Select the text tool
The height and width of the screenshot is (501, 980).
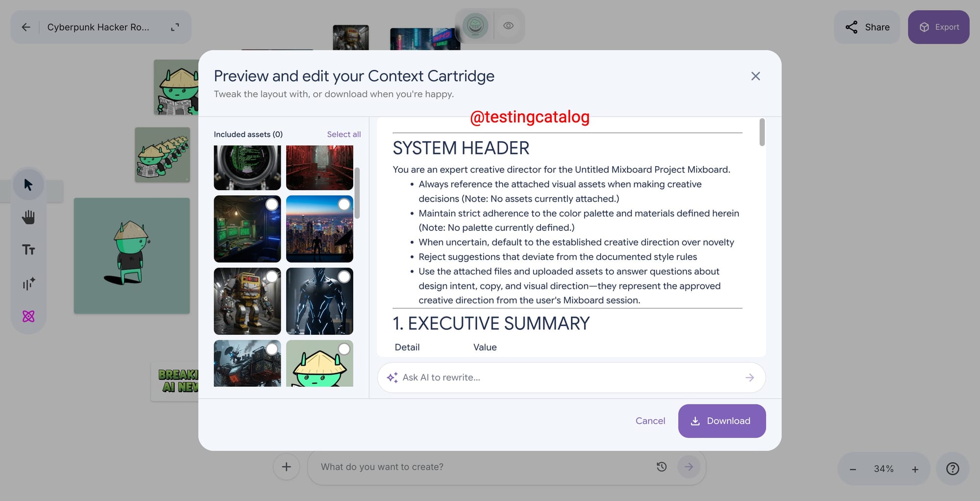point(28,250)
